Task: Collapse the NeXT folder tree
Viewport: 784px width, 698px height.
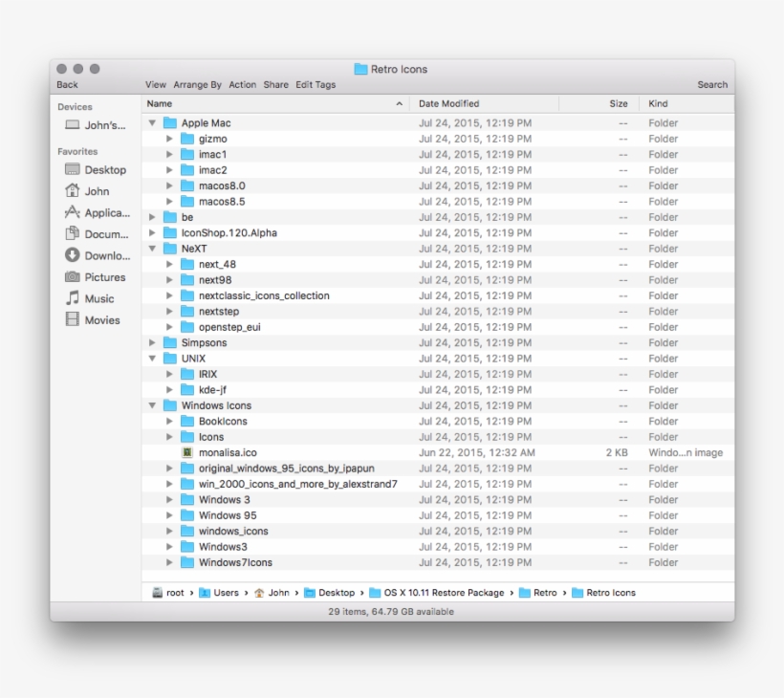Action: (151, 248)
